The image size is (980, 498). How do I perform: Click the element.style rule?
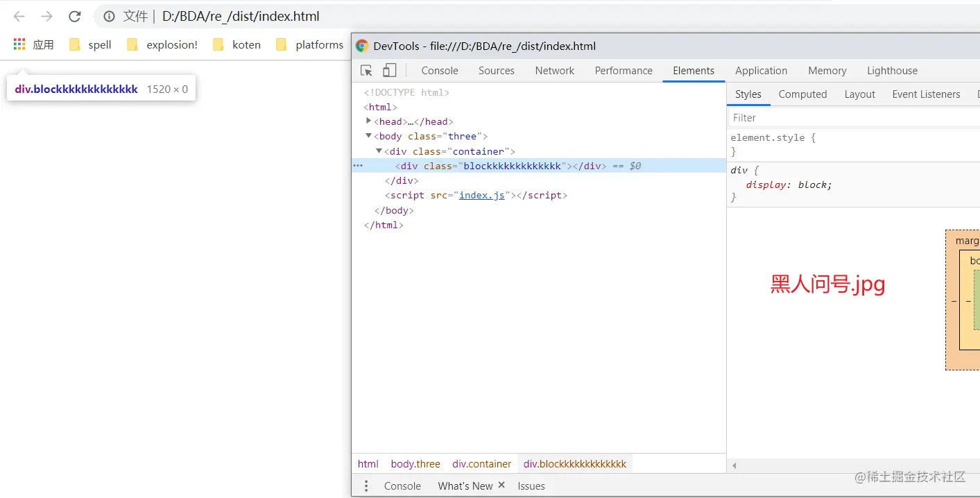pyautogui.click(x=773, y=137)
